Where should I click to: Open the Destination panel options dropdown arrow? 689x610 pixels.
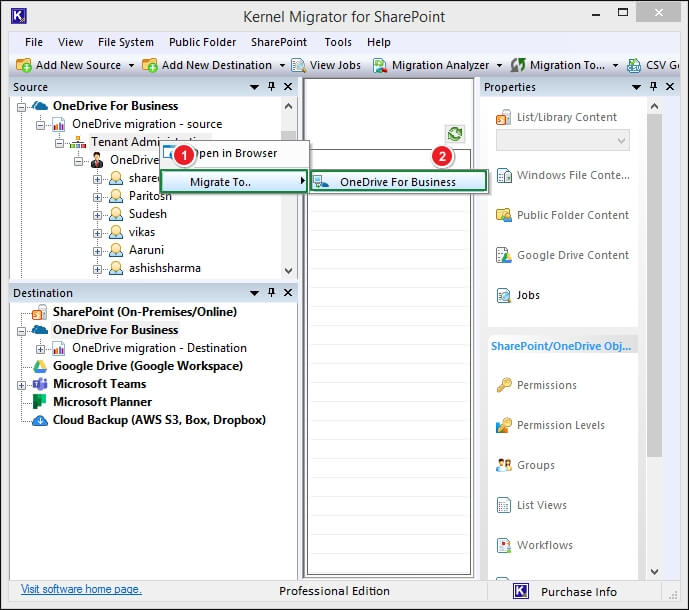(254, 293)
